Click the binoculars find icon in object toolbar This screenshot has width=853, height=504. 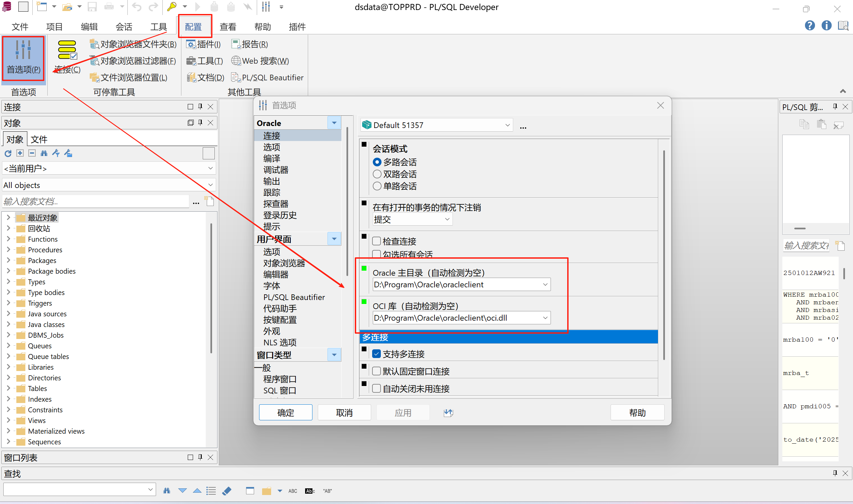[x=44, y=154]
